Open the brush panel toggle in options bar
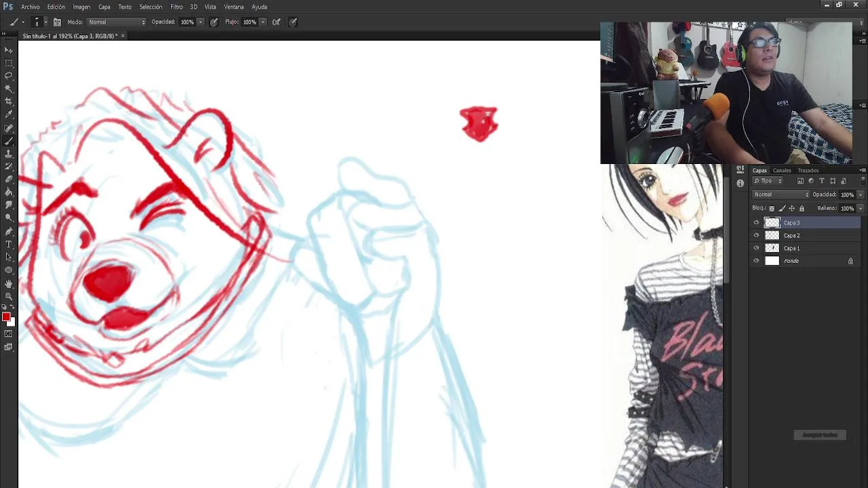868x488 pixels. (57, 22)
